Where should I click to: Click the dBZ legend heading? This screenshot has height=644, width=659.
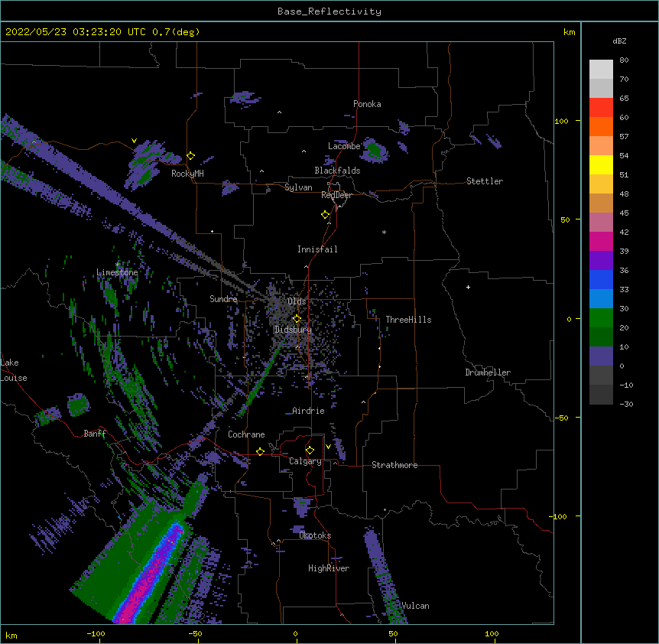point(619,41)
